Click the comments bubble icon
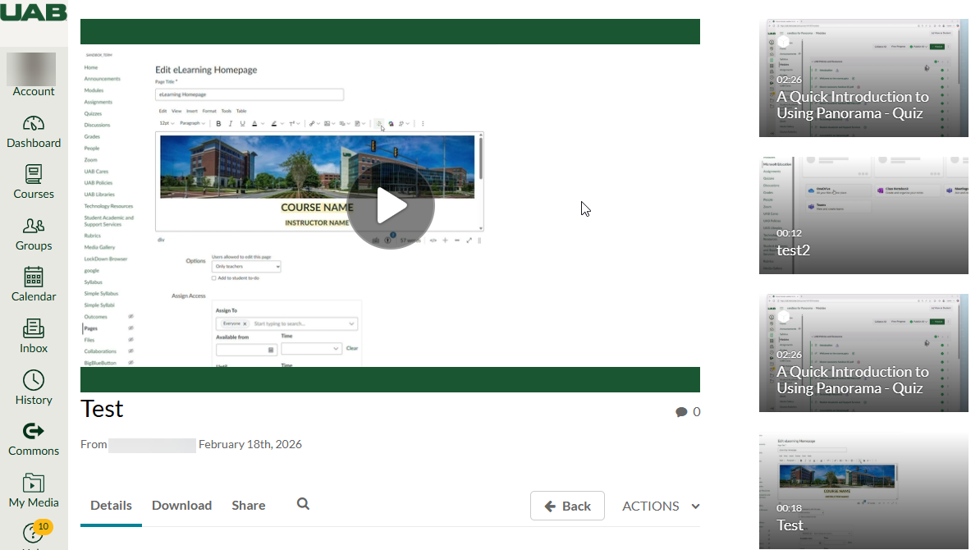 pyautogui.click(x=681, y=412)
